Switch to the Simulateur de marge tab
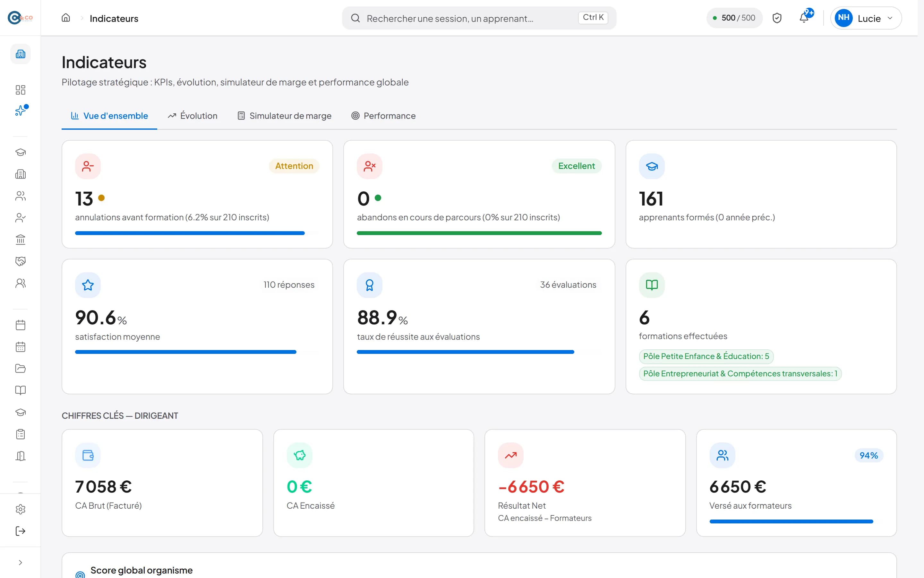The image size is (924, 578). point(285,116)
